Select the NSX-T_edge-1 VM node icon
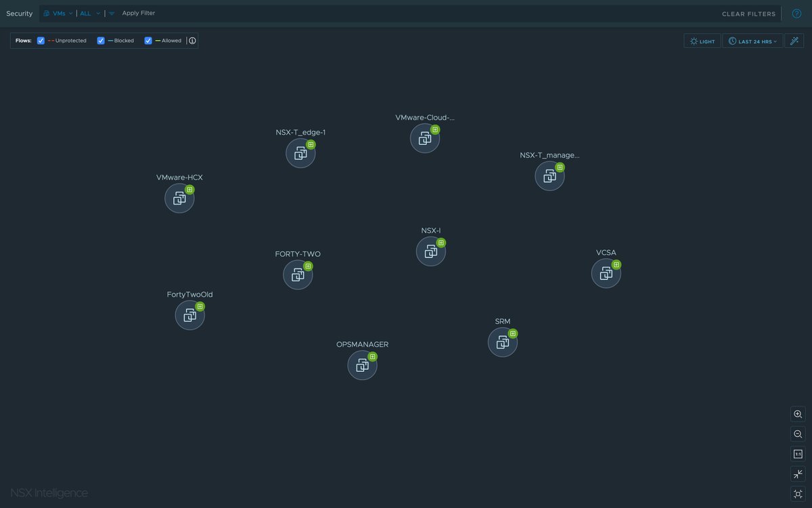812x508 pixels. (300, 153)
